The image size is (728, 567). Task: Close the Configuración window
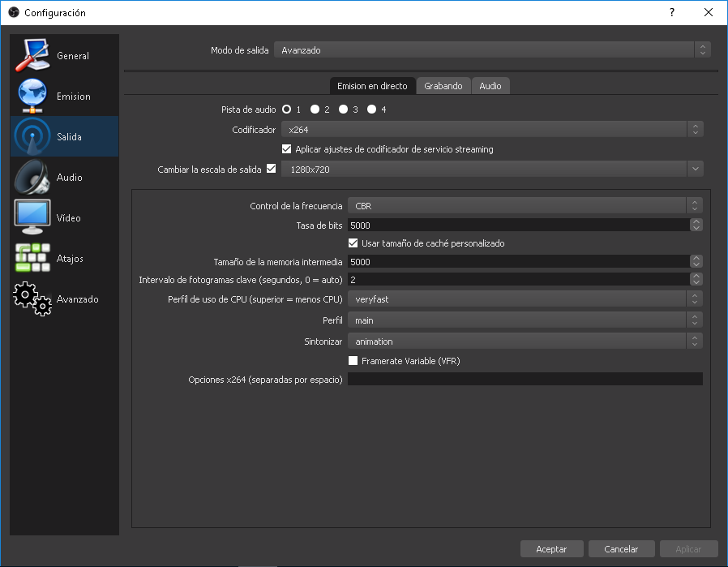(708, 12)
